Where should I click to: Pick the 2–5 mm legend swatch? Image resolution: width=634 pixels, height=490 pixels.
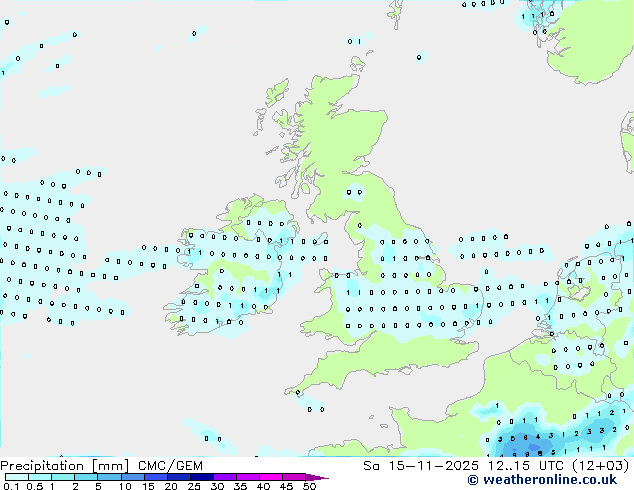coord(86,477)
